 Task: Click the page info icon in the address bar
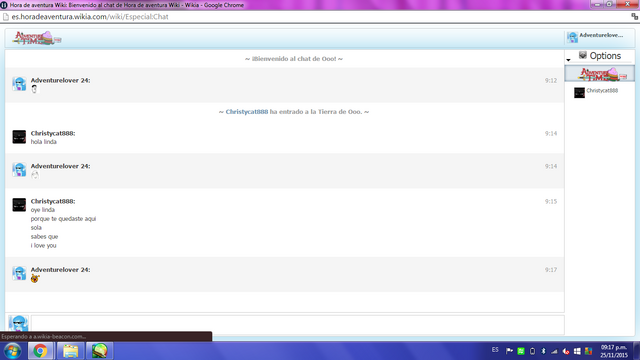[6, 17]
